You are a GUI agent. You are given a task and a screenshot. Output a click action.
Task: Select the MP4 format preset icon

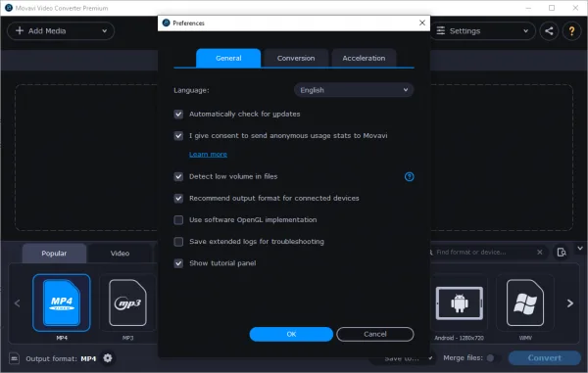tap(62, 303)
